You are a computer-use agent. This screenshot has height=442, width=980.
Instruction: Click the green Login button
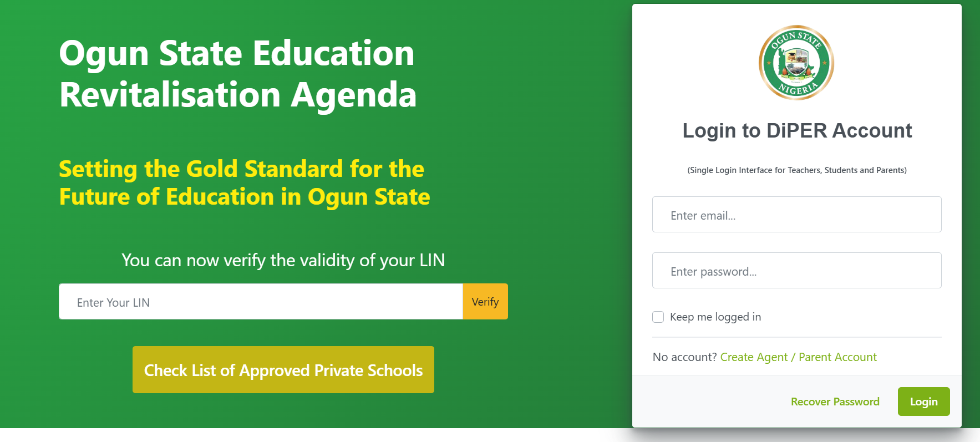[923, 401]
